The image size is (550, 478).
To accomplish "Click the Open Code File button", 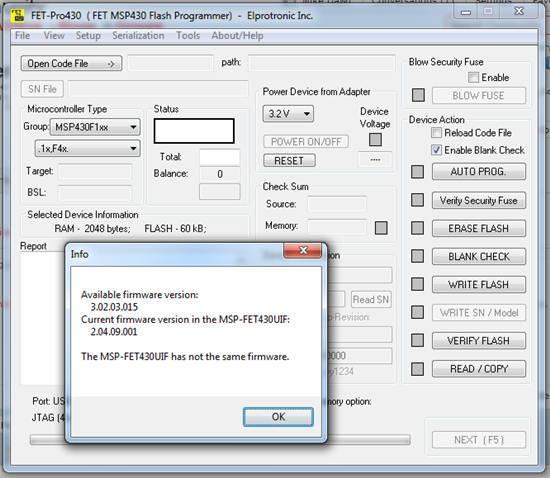I will [x=71, y=63].
